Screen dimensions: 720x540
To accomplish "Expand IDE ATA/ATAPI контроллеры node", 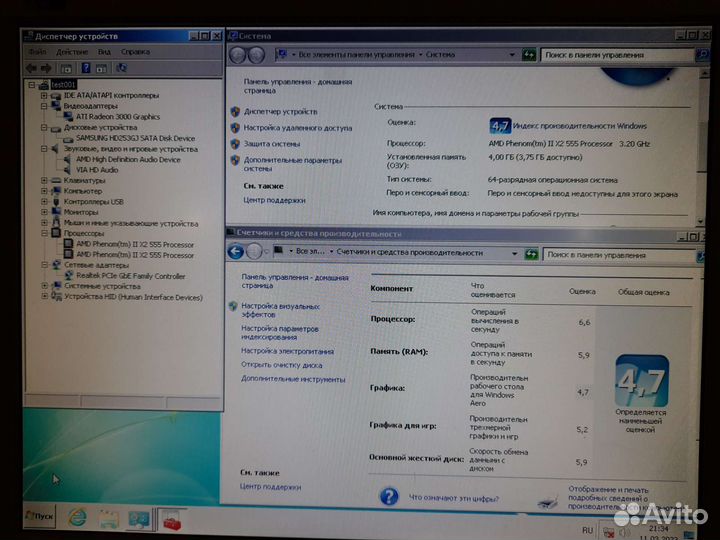I will coord(44,96).
